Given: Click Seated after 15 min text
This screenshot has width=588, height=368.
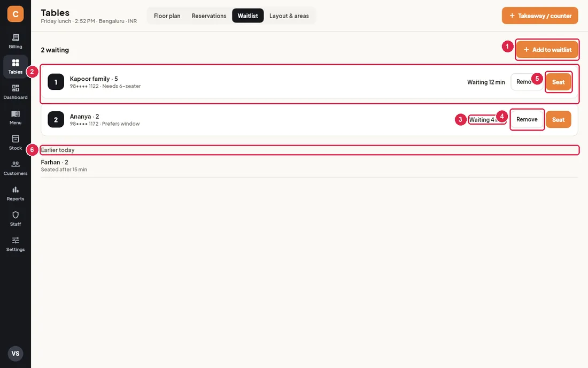Looking at the screenshot, I should pyautogui.click(x=64, y=170).
